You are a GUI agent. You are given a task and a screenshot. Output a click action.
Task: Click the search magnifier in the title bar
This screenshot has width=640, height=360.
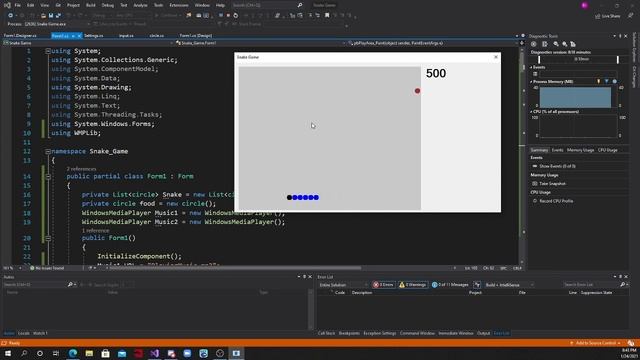click(300, 5)
